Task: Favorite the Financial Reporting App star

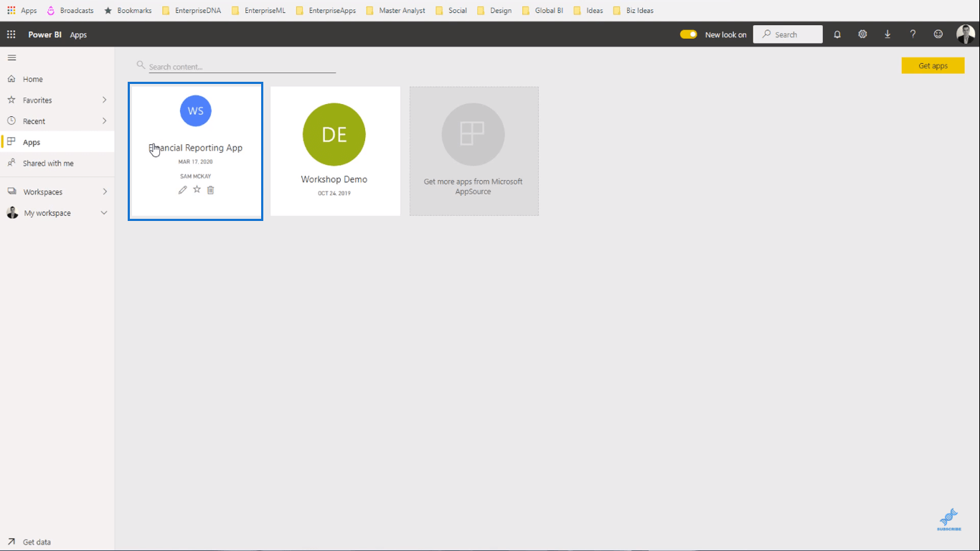Action: pos(197,189)
